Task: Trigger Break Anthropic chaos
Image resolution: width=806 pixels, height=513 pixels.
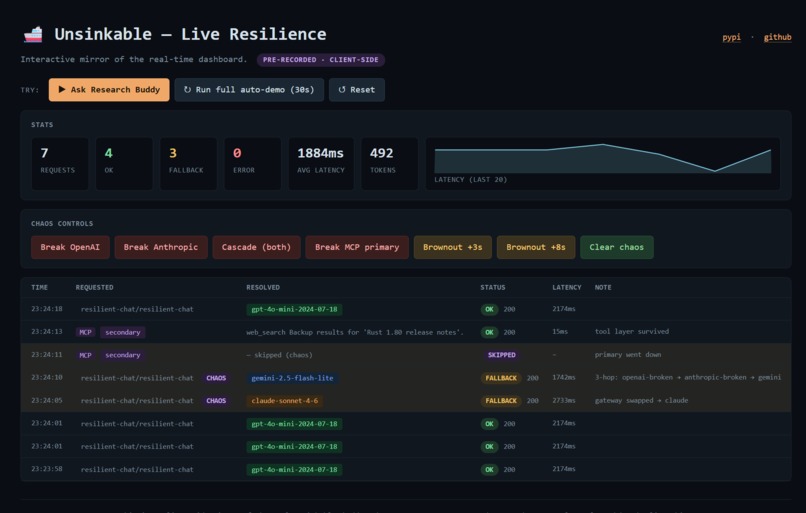Action: [161, 247]
